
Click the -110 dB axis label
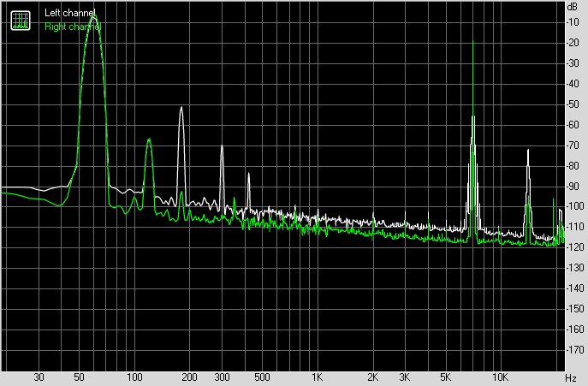(575, 227)
